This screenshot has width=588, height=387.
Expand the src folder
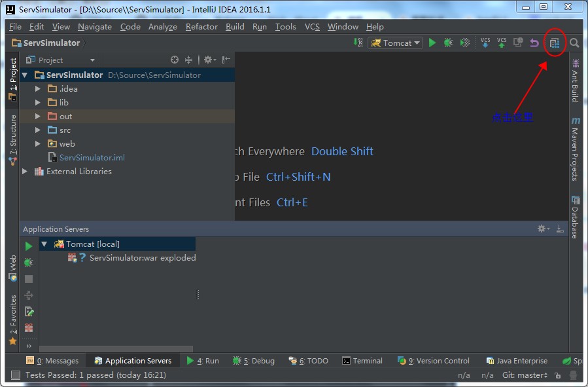(x=37, y=130)
